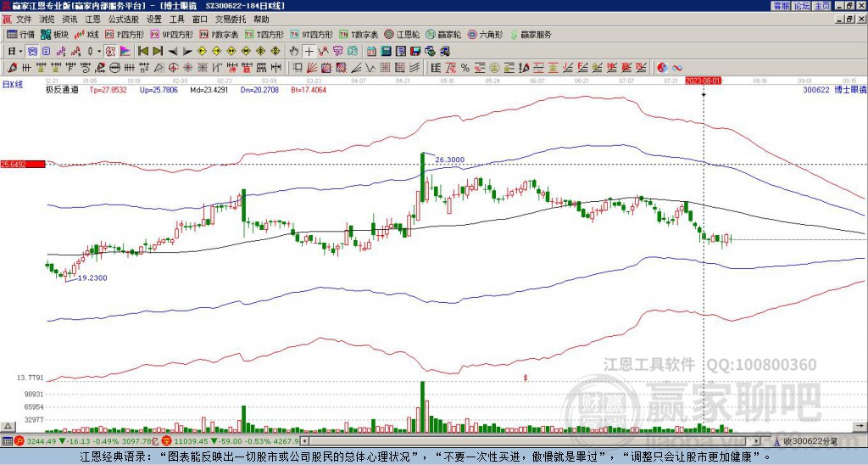Click the red 2023-08-01 date marker
Image resolution: width=868 pixels, height=465 pixels.
coord(703,81)
